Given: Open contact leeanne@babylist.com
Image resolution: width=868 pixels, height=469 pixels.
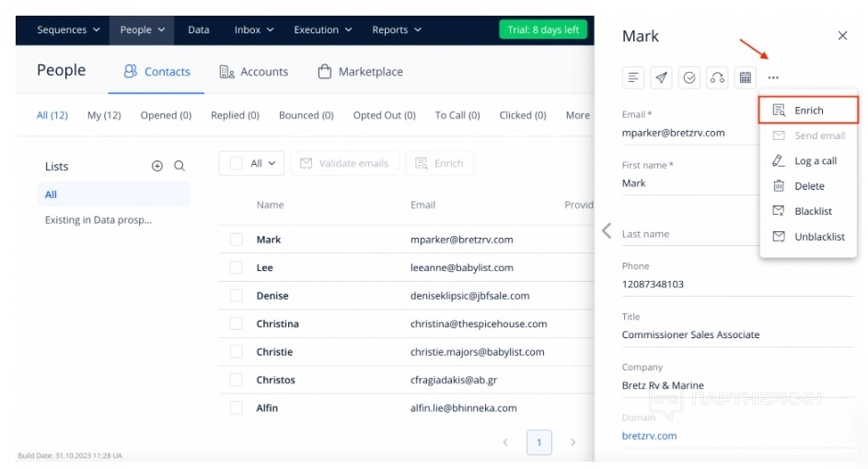Looking at the screenshot, I should click(462, 268).
